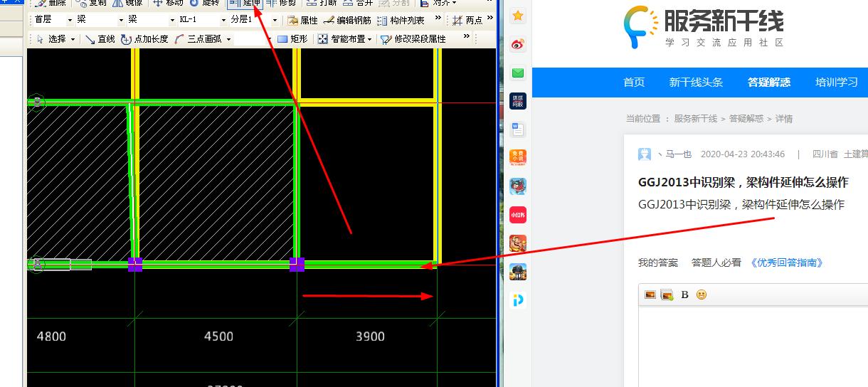
Task: Click the 编辑钢筋 edit rebar tool
Action: 347,21
